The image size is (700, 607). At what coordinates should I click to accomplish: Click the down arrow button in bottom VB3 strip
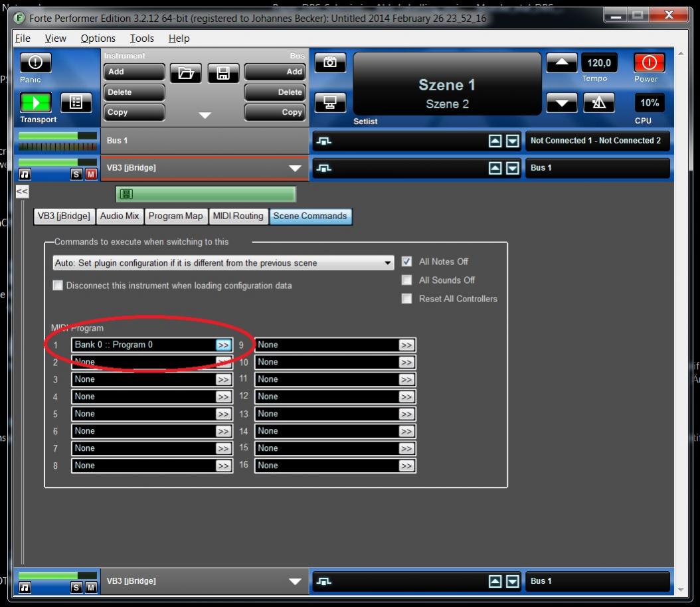pos(513,581)
